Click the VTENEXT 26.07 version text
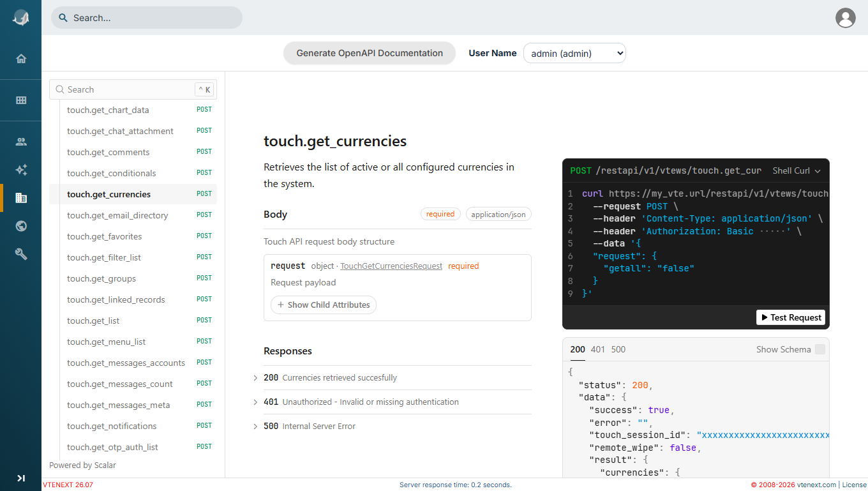The width and height of the screenshot is (868, 491). [x=68, y=485]
